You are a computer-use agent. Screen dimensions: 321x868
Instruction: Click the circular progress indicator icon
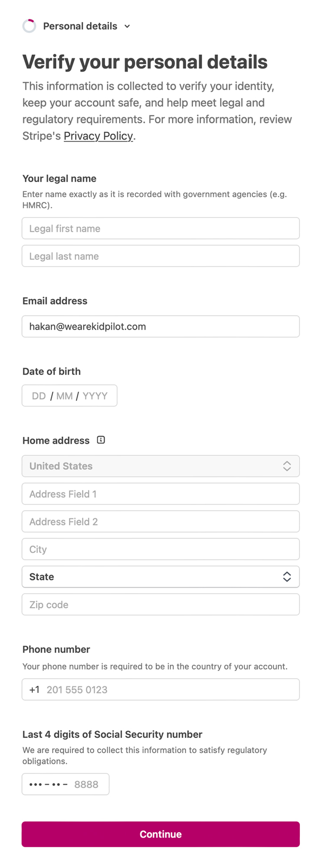[x=29, y=26]
